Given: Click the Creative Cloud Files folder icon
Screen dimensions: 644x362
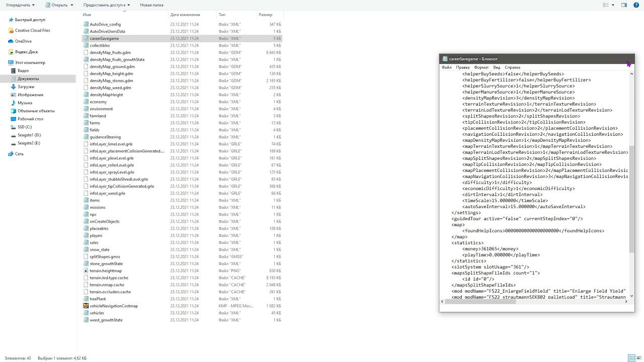Looking at the screenshot, I should [x=11, y=30].
